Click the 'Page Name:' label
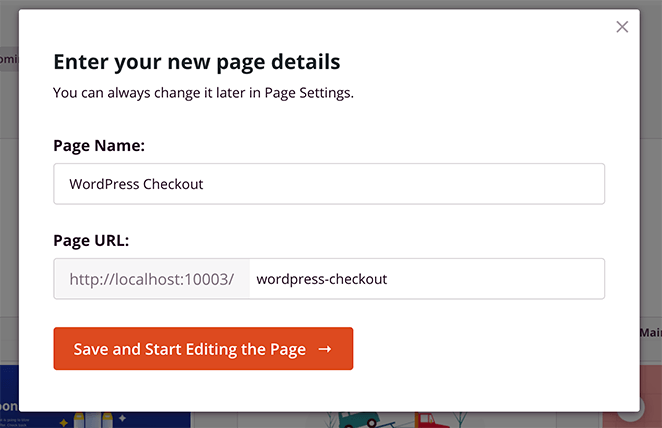The width and height of the screenshot is (662, 428). [x=99, y=146]
